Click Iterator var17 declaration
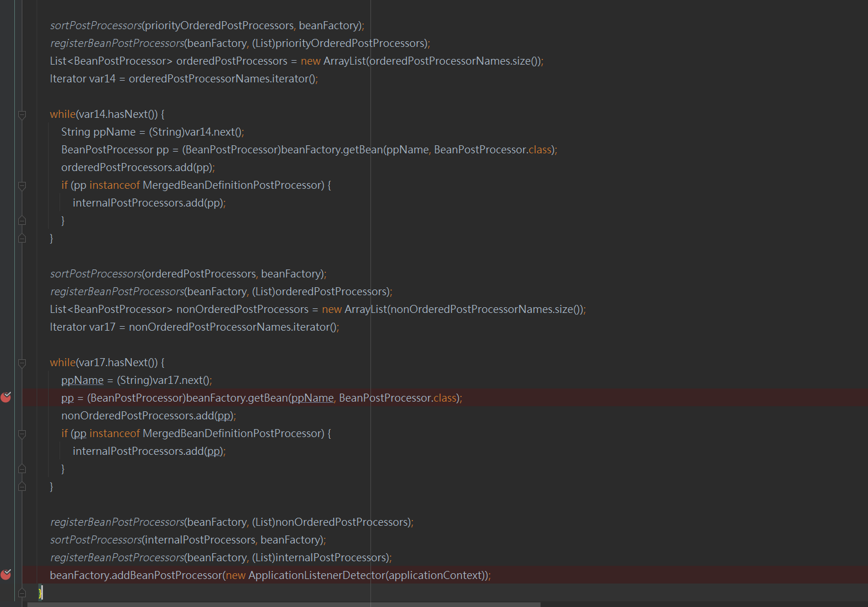868x607 pixels. 195,327
